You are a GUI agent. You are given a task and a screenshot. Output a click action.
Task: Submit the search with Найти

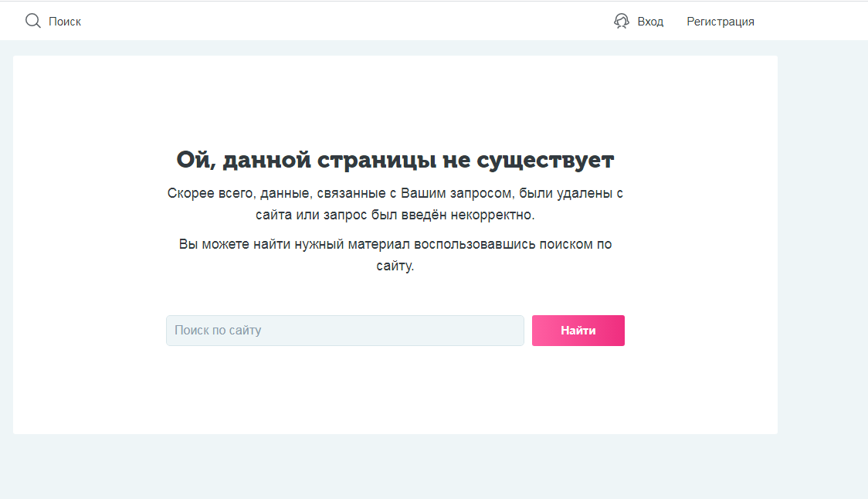click(578, 330)
